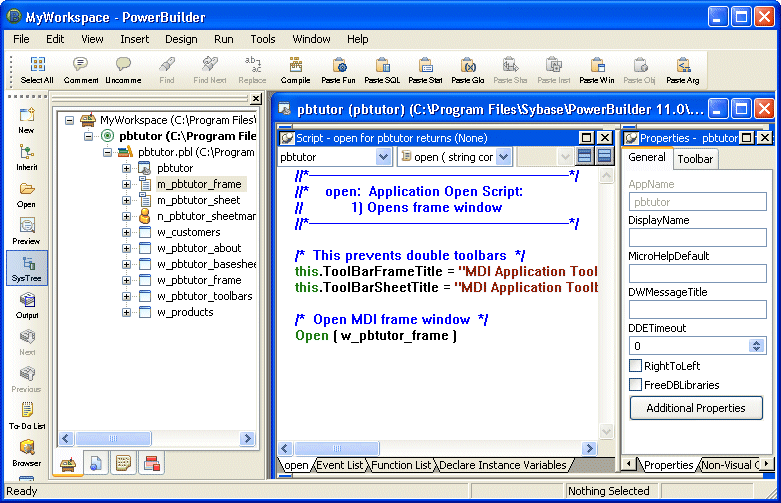Collapse the pbtutor.pbl library node
The width and height of the screenshot is (781, 503).
point(107,152)
